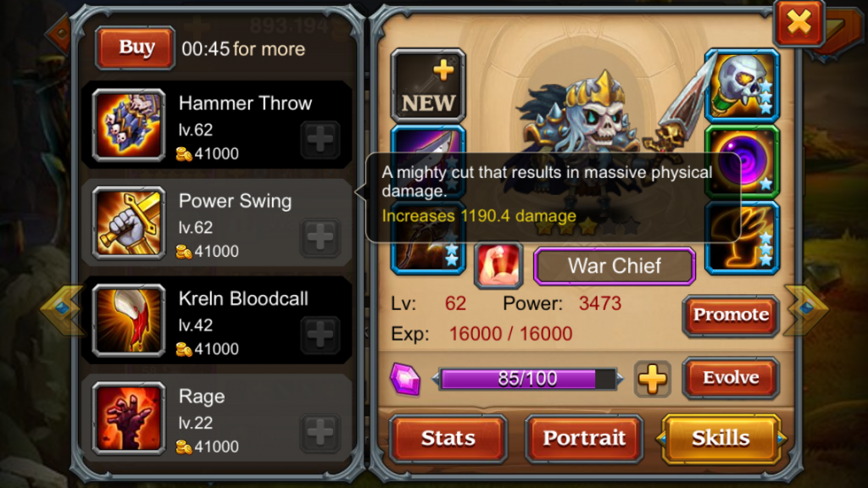Image resolution: width=868 pixels, height=488 pixels.
Task: Select the Power Swing fist icon
Action: tap(129, 223)
